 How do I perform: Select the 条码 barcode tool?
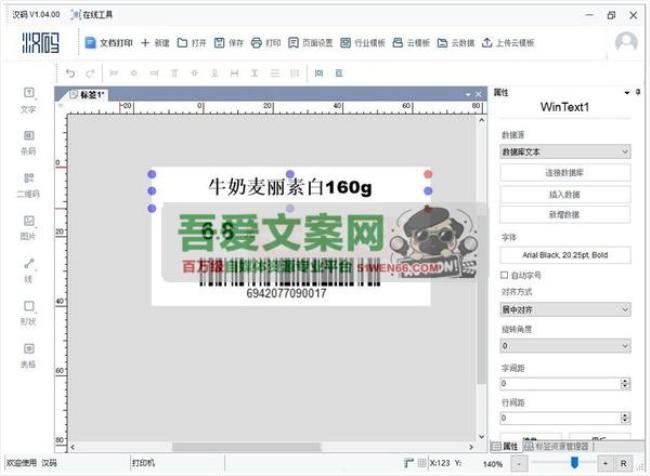point(27,141)
